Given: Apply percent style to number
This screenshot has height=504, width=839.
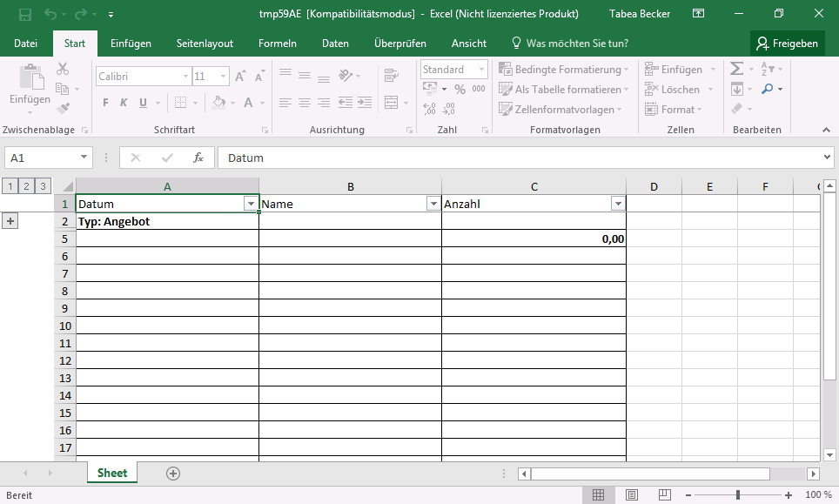Looking at the screenshot, I should point(460,90).
